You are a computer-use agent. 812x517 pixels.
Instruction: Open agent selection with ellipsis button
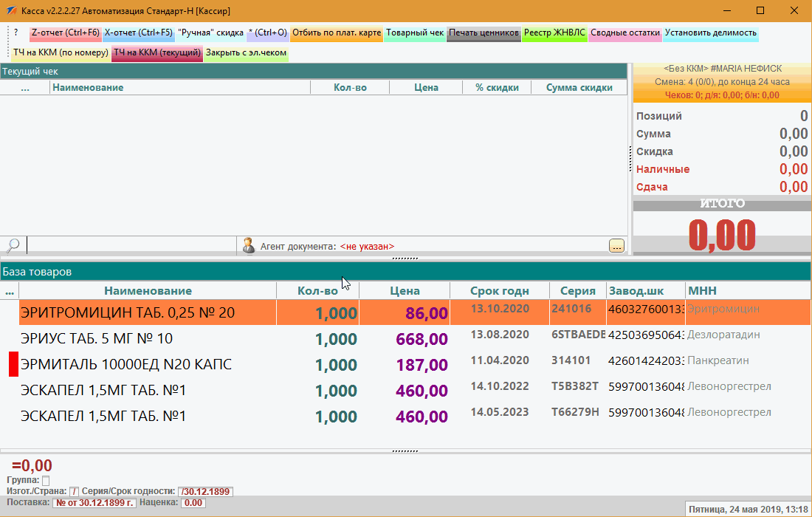click(x=616, y=246)
